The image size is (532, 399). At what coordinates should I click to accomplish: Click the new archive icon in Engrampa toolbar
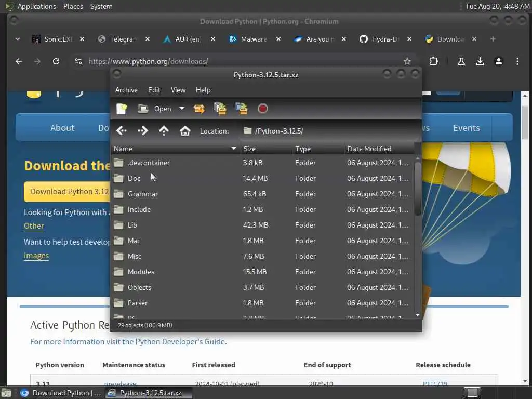coord(122,109)
